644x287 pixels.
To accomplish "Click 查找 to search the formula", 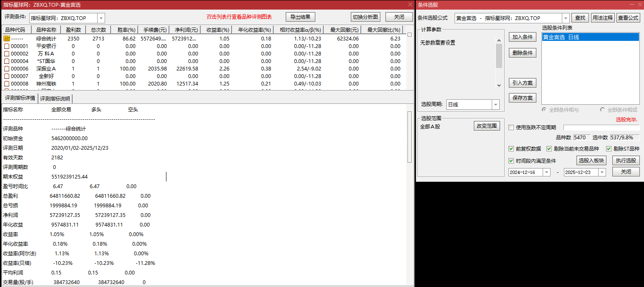I will tap(580, 18).
